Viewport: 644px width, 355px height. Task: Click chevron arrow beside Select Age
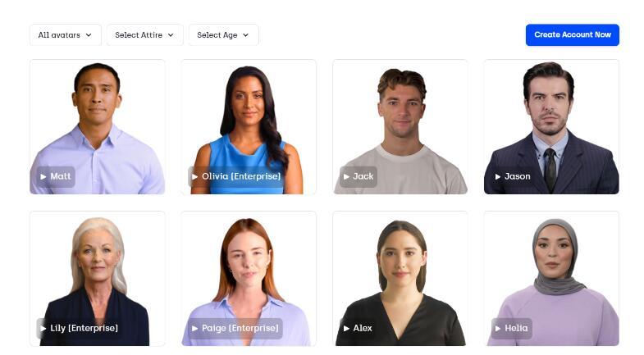[245, 35]
